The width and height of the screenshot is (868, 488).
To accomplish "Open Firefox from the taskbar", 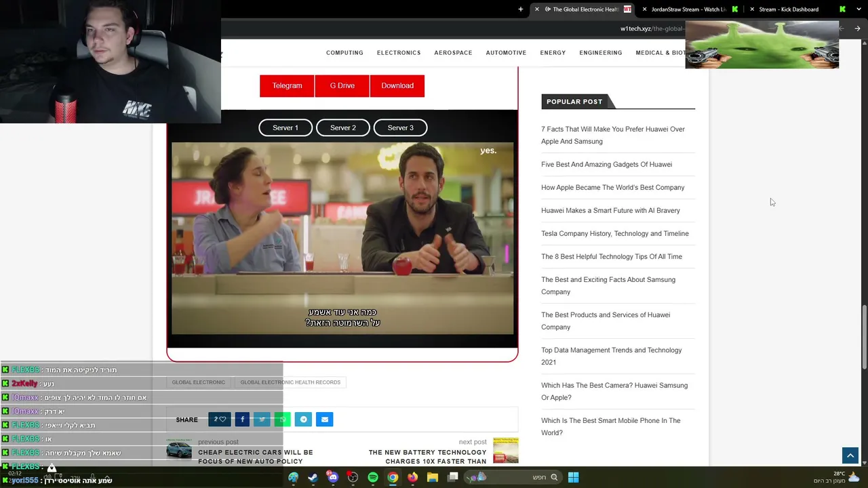I will pos(412,477).
